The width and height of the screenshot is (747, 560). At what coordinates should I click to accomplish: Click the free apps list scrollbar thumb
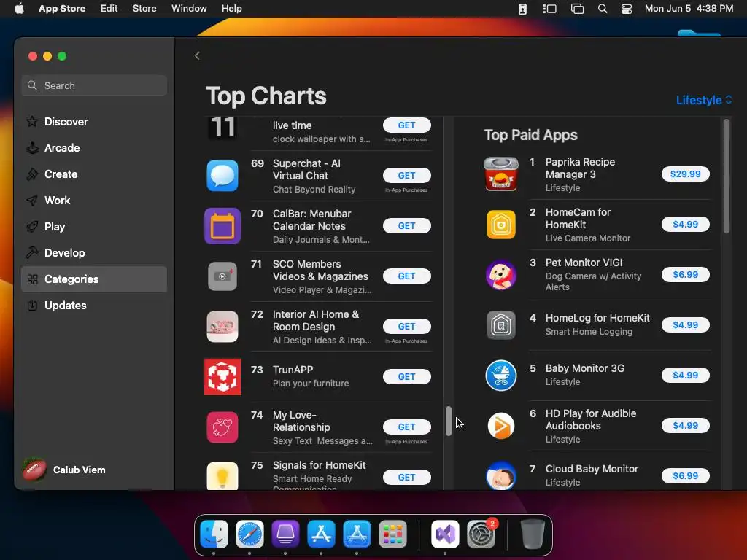coord(449,421)
